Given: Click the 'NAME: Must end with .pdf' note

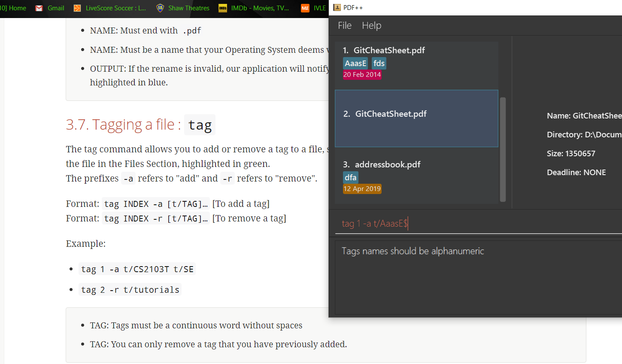Looking at the screenshot, I should coord(146,30).
